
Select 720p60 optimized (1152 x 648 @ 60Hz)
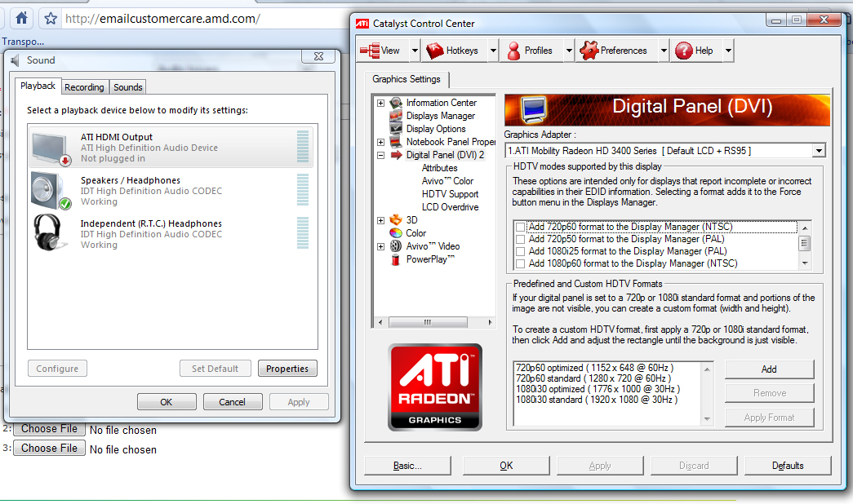coord(594,368)
